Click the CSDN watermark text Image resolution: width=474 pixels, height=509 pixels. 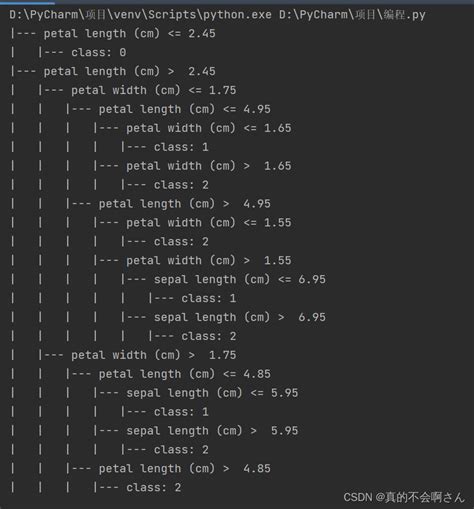point(404,497)
